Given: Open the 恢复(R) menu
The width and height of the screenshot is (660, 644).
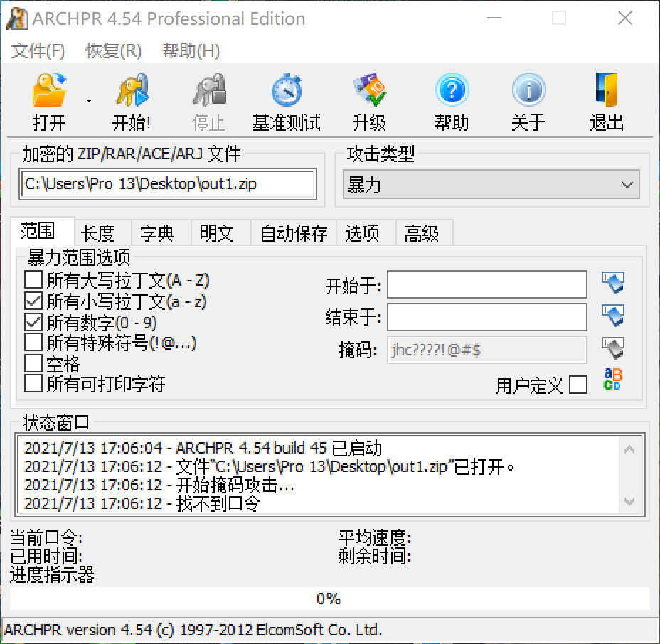Looking at the screenshot, I should 114,51.
